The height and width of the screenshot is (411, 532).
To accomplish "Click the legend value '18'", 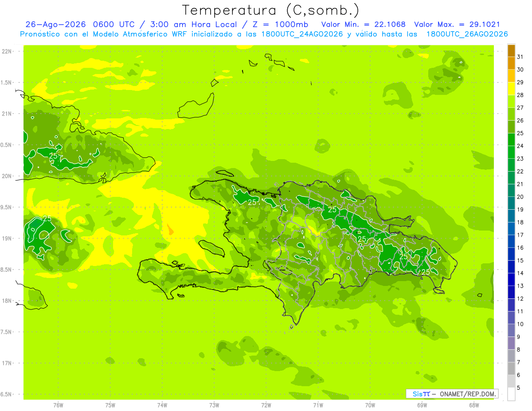I will (x=520, y=222).
